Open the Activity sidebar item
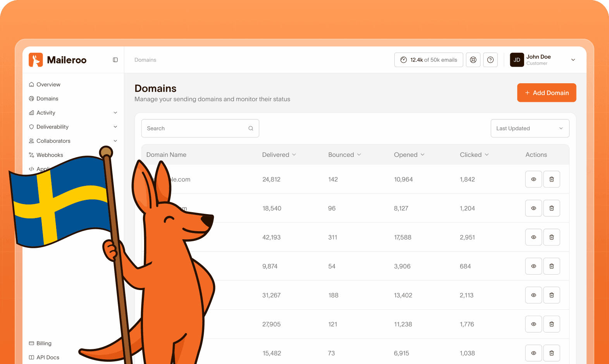Screen dimensions: 609x364 click(x=46, y=113)
